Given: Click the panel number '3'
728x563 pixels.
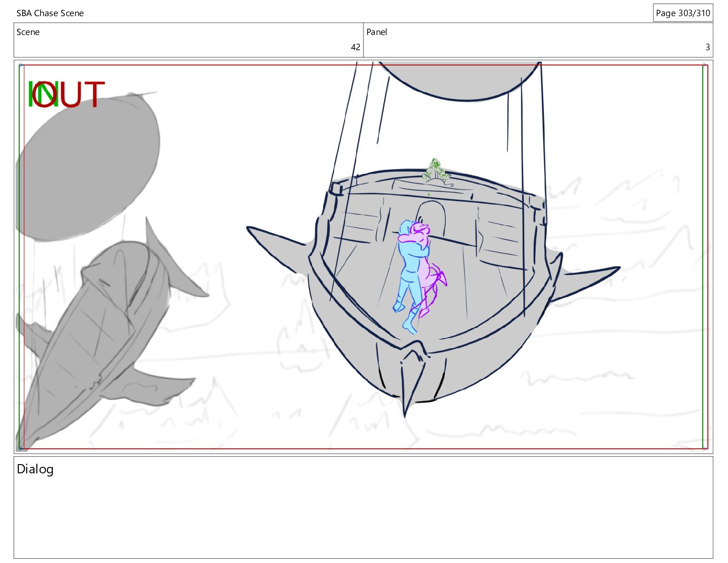Looking at the screenshot, I should (708, 47).
